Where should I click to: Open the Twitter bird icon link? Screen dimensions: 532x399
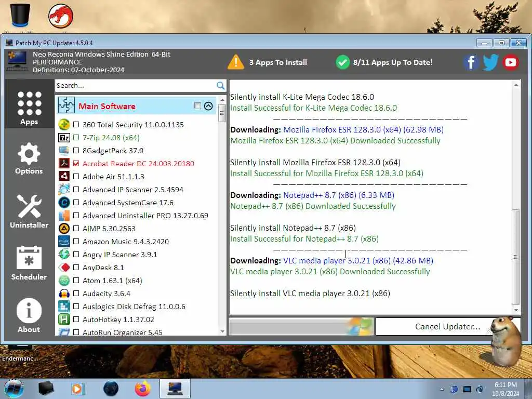coord(490,62)
